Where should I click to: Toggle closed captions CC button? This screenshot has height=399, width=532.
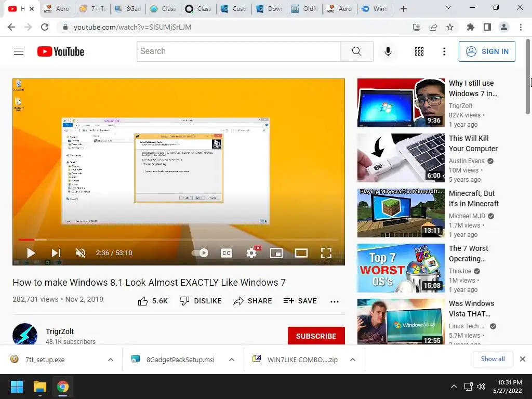227,253
